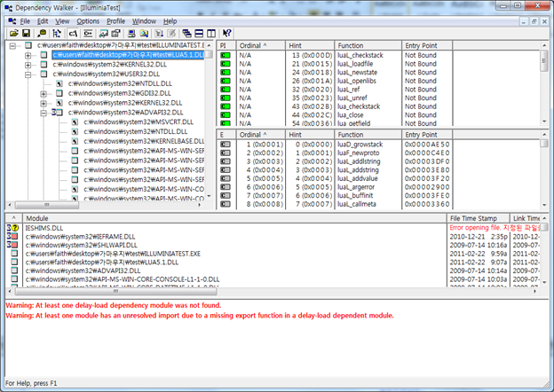Select MSVCRT.DLL in the module tree
The width and height of the screenshot is (554, 392).
pyautogui.click(x=138, y=122)
